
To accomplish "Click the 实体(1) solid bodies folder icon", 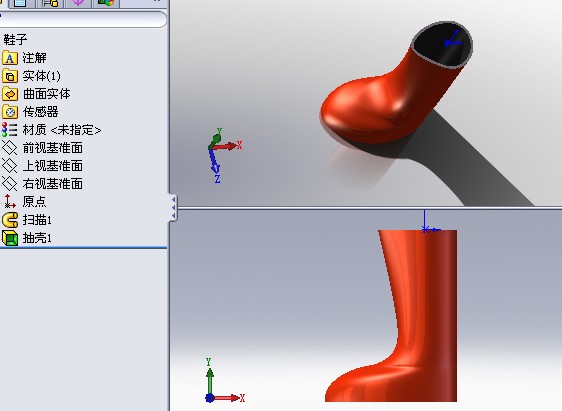I will point(10,76).
